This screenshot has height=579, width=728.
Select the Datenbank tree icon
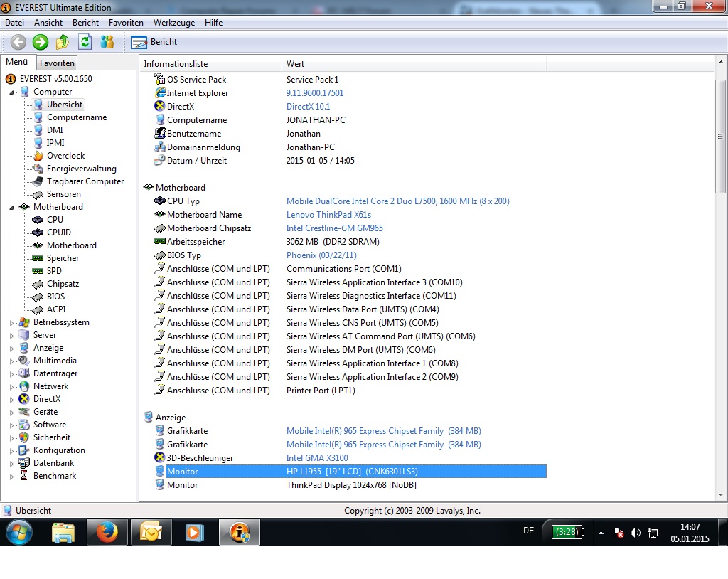(x=24, y=463)
